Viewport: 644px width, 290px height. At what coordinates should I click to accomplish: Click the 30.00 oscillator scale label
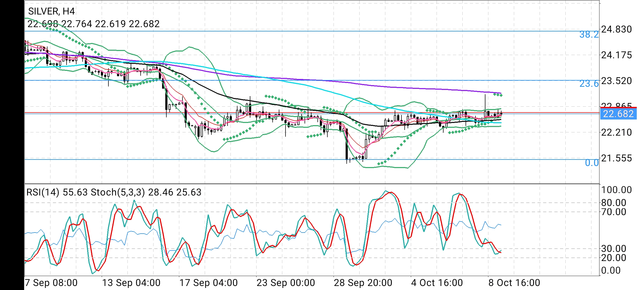[x=614, y=249]
